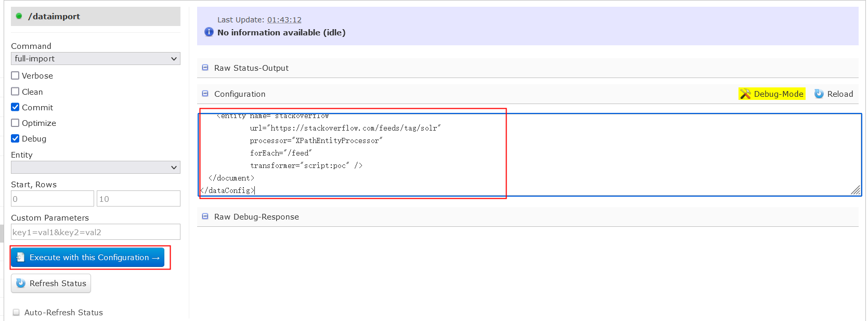Open the Command full-import dropdown

click(96, 59)
